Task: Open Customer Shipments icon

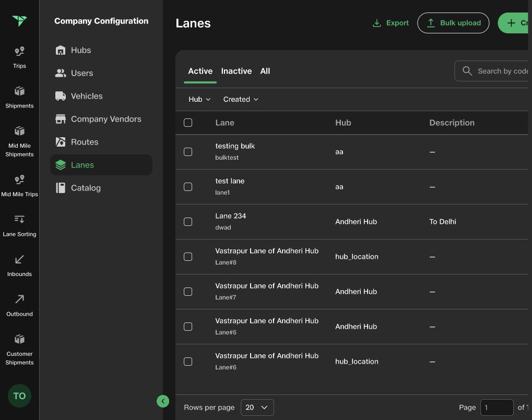Action: tap(19, 339)
